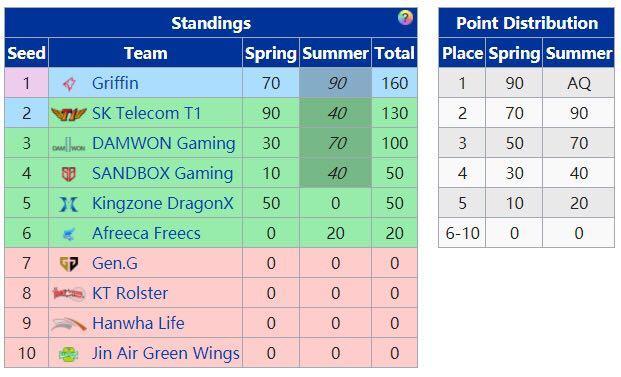Open the SK Telecom T1 link

click(146, 113)
